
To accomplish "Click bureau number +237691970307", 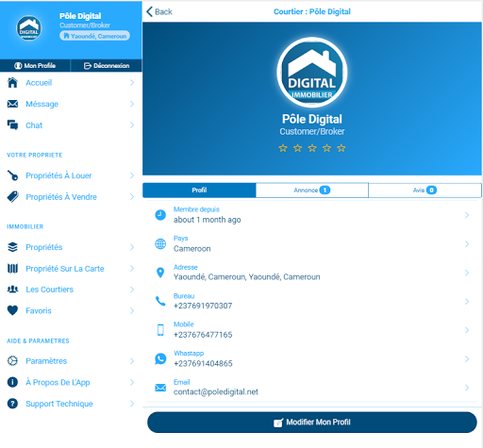I will click(203, 306).
